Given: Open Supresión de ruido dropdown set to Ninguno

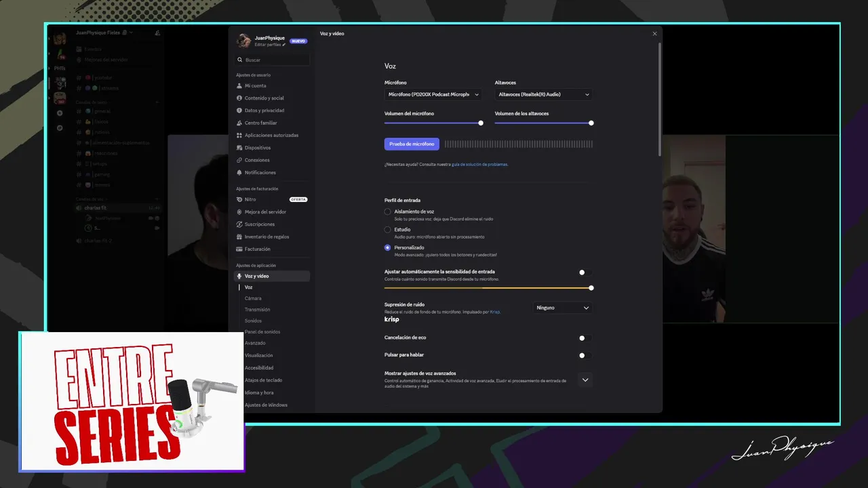Looking at the screenshot, I should (563, 308).
